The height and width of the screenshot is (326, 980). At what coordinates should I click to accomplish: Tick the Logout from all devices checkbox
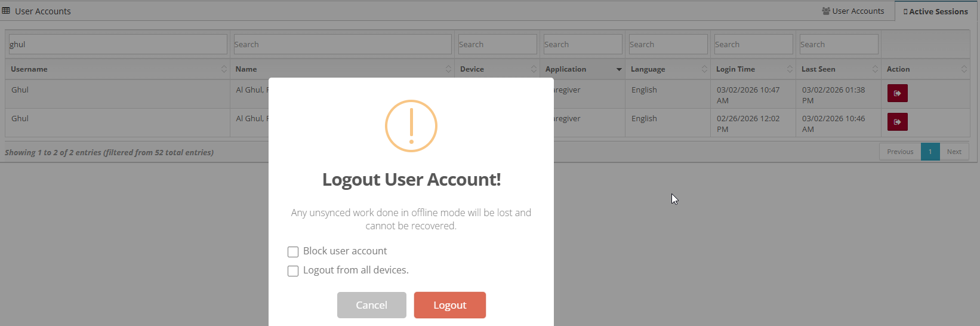[x=293, y=271]
